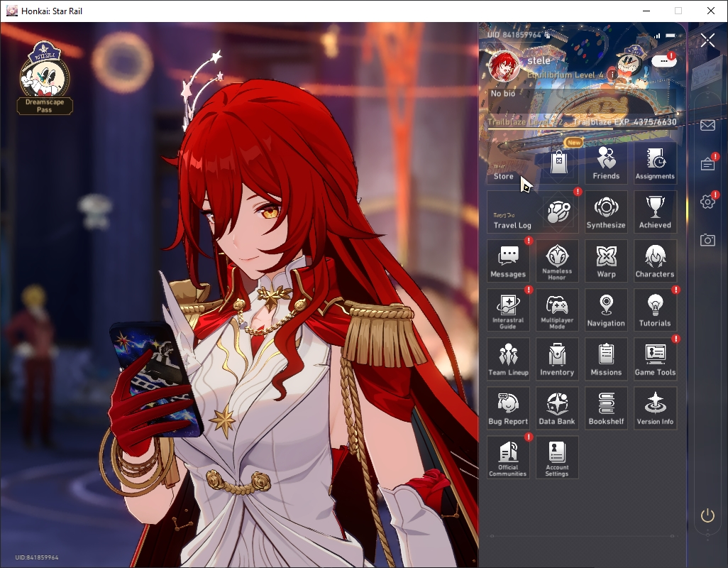This screenshot has width=728, height=568.
Task: Open the settings gear icon
Action: point(707,201)
